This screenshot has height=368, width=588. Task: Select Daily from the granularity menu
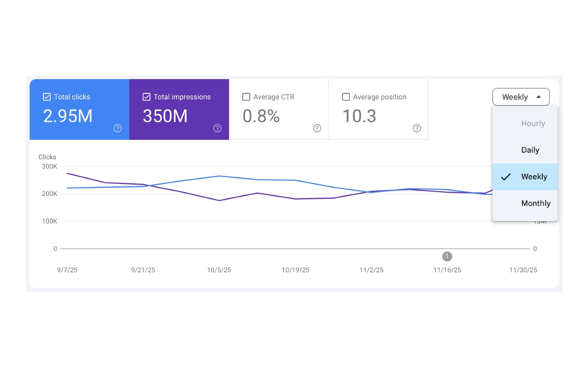[530, 150]
